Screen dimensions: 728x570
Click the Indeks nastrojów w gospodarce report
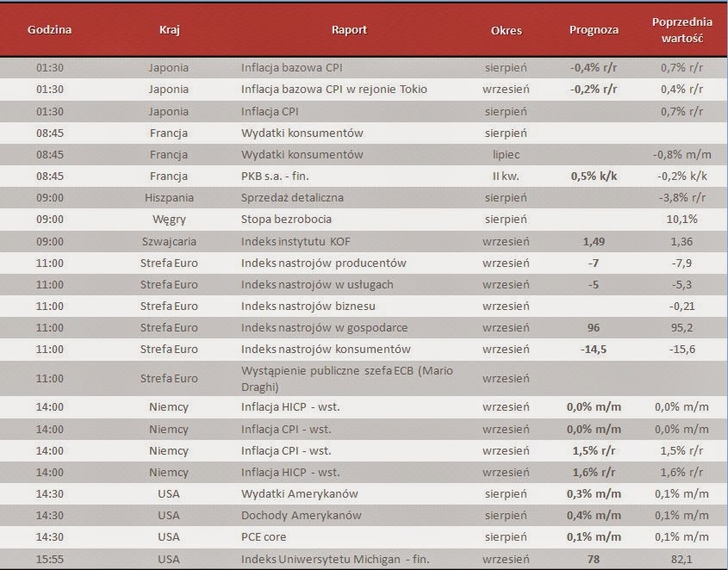pyautogui.click(x=324, y=328)
